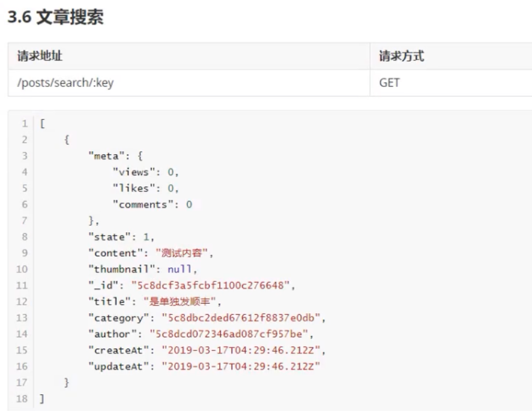
Task: Click the null value after "thumbnail"
Action: pos(179,269)
